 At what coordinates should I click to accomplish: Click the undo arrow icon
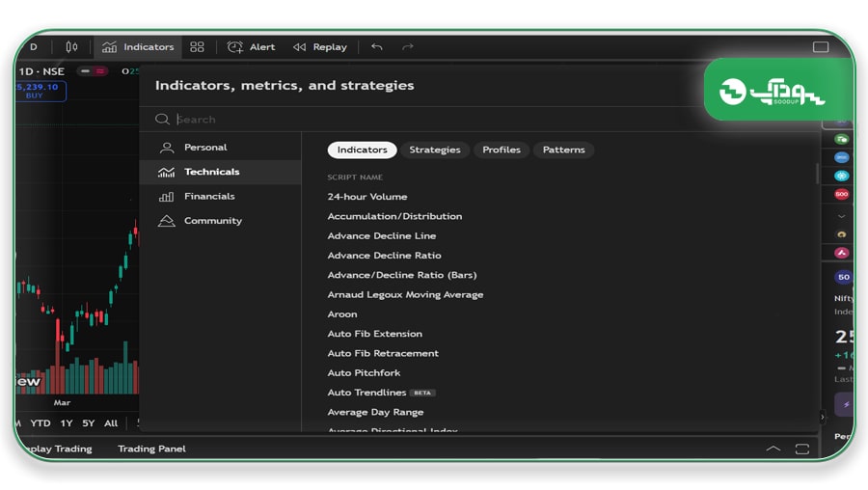tap(377, 47)
